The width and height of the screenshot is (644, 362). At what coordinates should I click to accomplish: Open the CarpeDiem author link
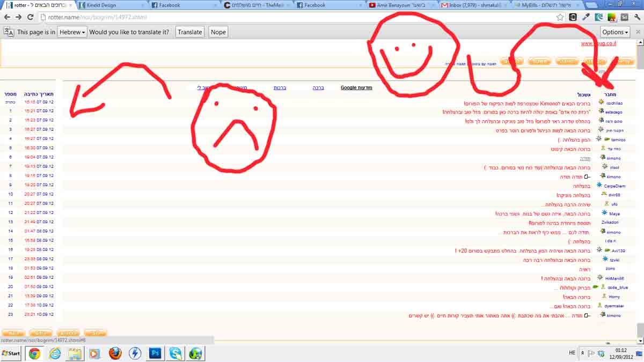tap(614, 186)
